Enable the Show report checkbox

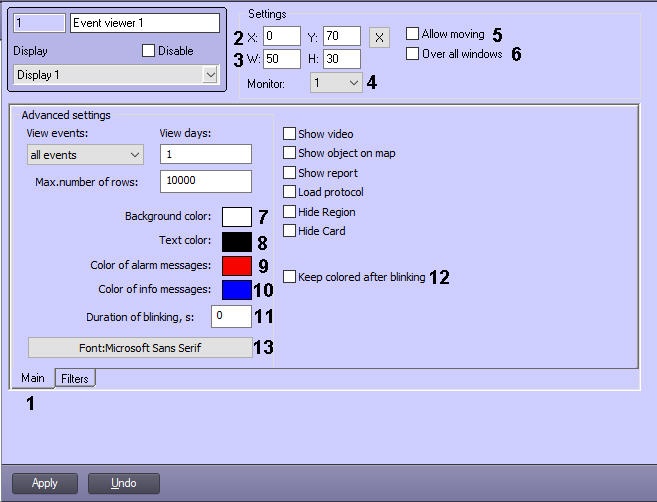289,173
